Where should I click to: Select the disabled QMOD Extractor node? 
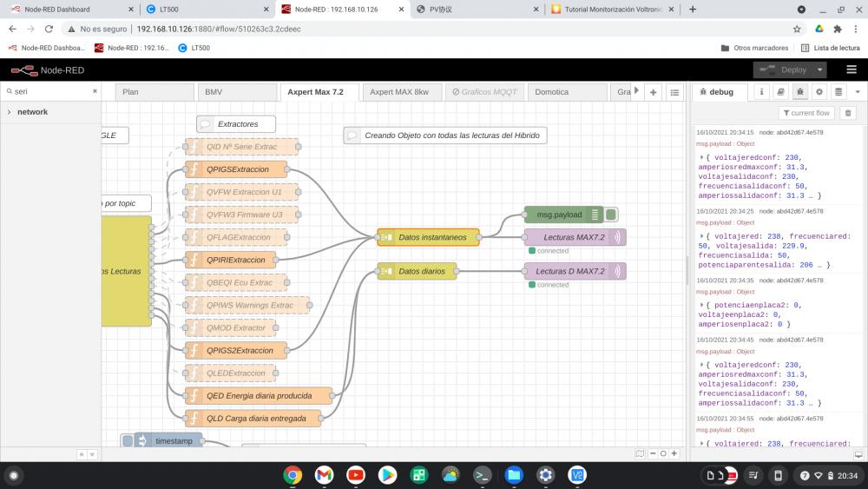pyautogui.click(x=230, y=327)
